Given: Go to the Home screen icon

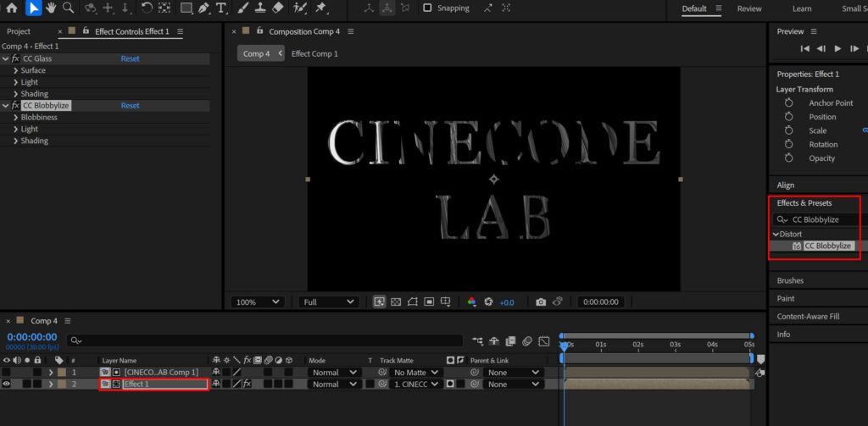Looking at the screenshot, I should click(x=12, y=8).
